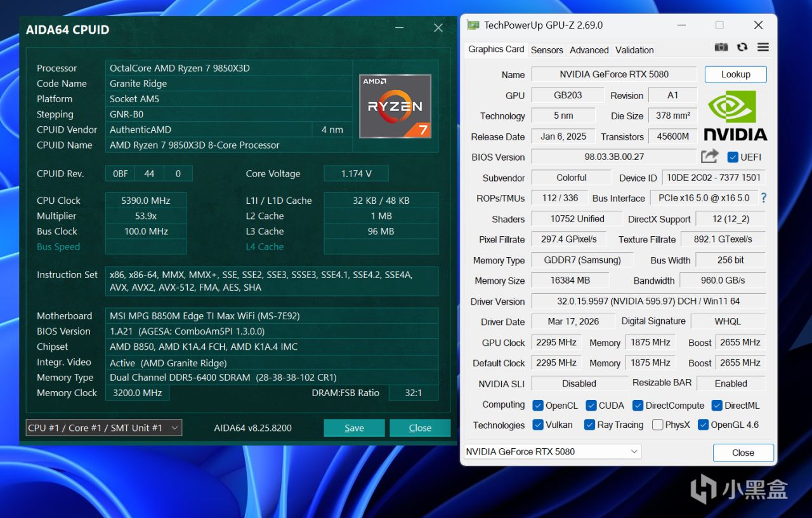Image resolution: width=812 pixels, height=518 pixels.
Task: Click the GPU Name field in GPU-Z
Action: point(614,74)
